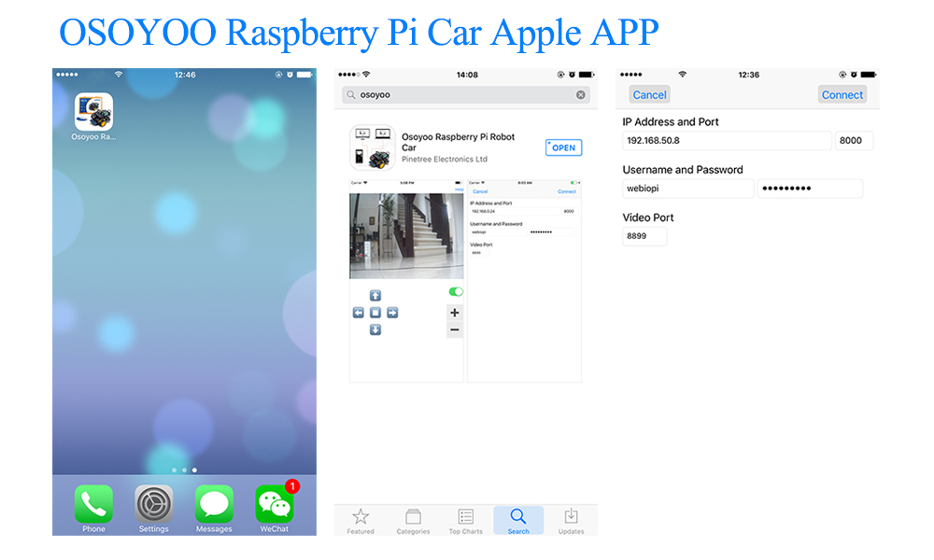934x560 pixels.
Task: Open the Settings app in the dock
Action: click(154, 503)
